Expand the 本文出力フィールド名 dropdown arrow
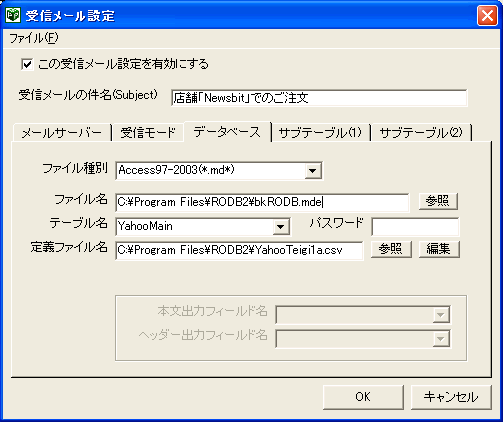Image resolution: width=503 pixels, height=422 pixels. (x=441, y=315)
